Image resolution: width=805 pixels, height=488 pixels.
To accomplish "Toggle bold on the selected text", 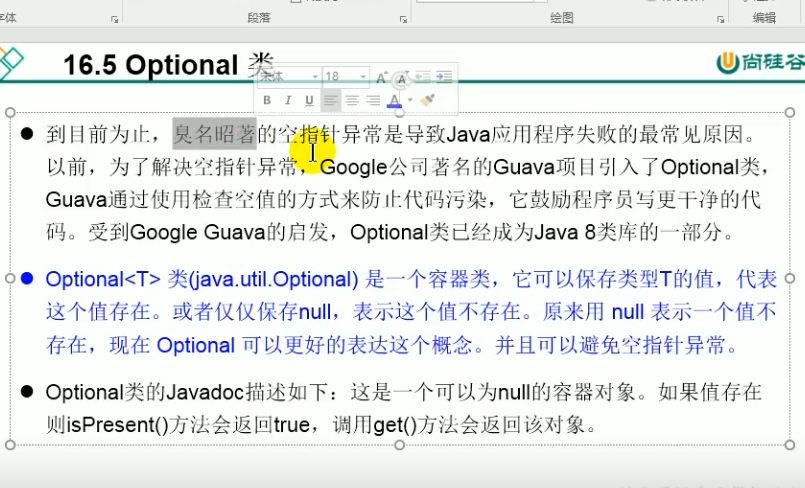I will tap(267, 100).
